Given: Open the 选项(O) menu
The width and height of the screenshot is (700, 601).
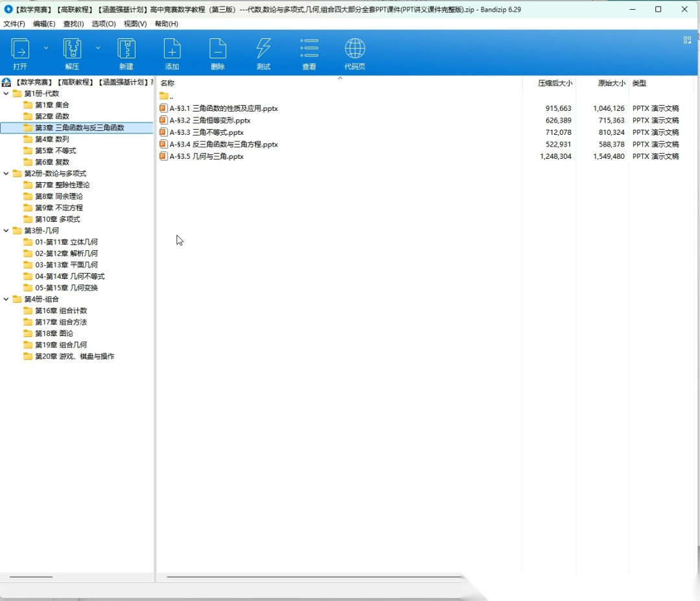Looking at the screenshot, I should (104, 24).
